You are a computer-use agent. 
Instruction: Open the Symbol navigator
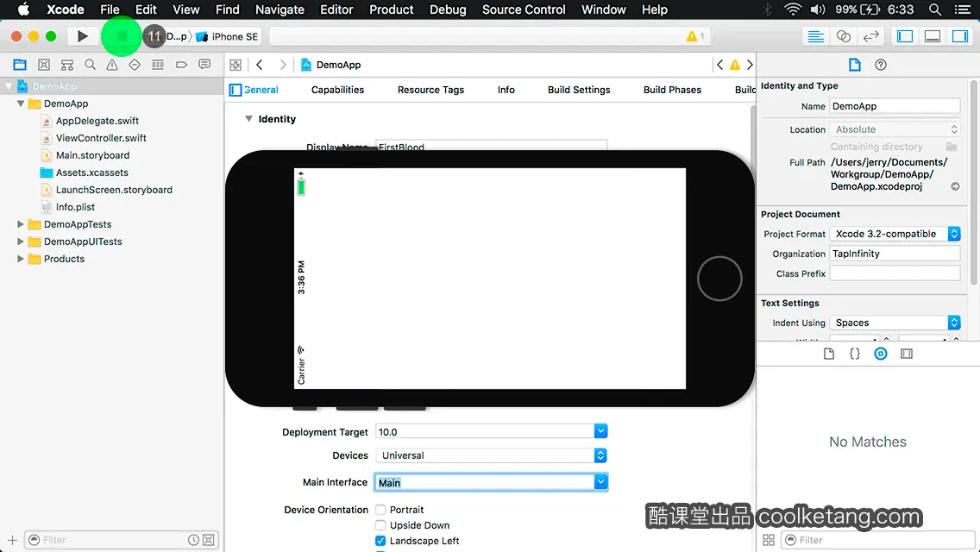point(67,65)
